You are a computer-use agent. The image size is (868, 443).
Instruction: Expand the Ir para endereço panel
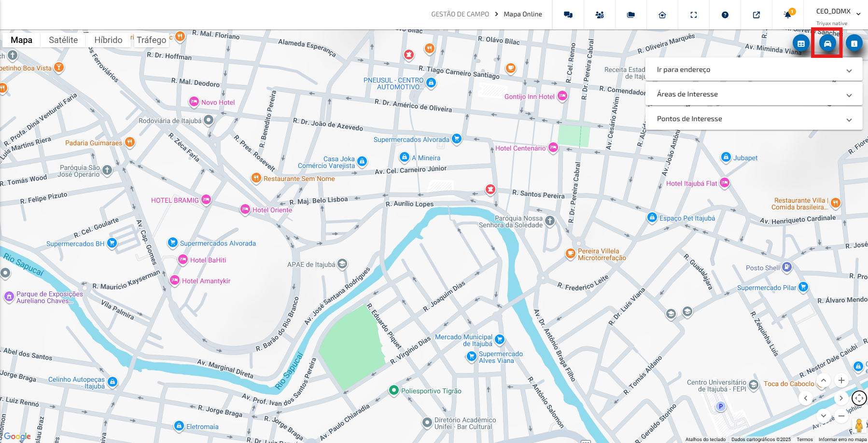[754, 69]
